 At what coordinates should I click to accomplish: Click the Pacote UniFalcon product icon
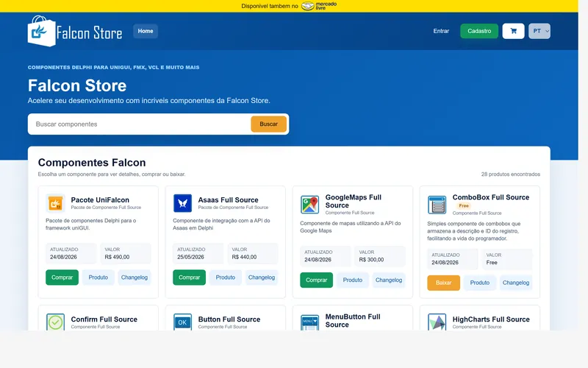[x=56, y=203]
